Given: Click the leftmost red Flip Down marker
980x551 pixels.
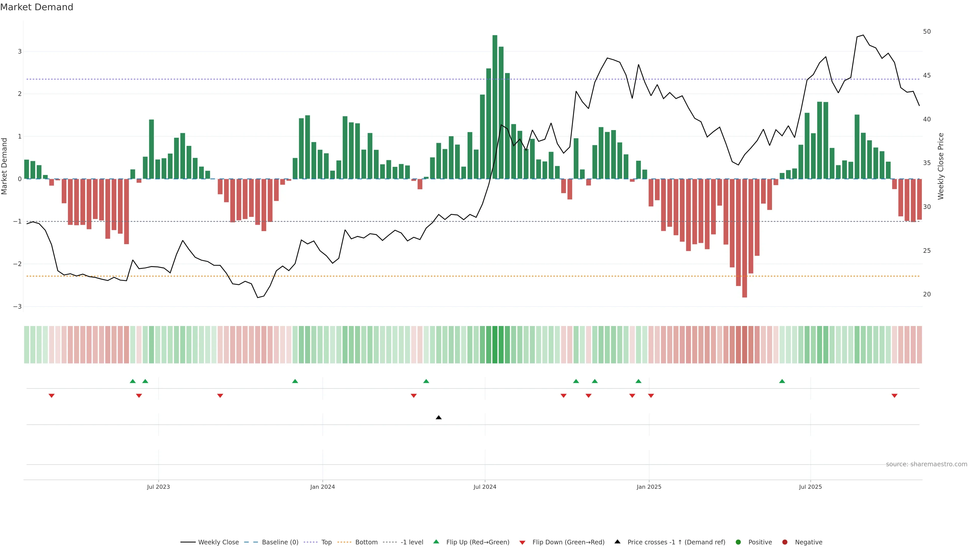Looking at the screenshot, I should tap(52, 396).
